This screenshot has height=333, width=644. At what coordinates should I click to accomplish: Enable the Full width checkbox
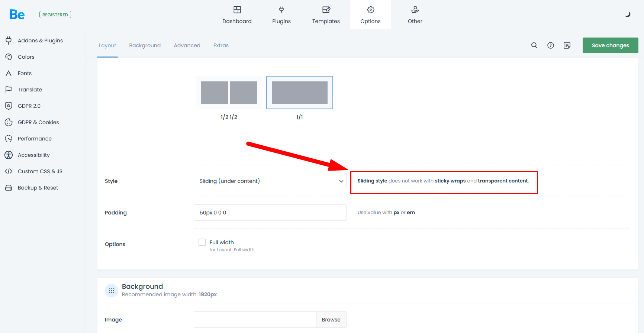[x=202, y=242]
